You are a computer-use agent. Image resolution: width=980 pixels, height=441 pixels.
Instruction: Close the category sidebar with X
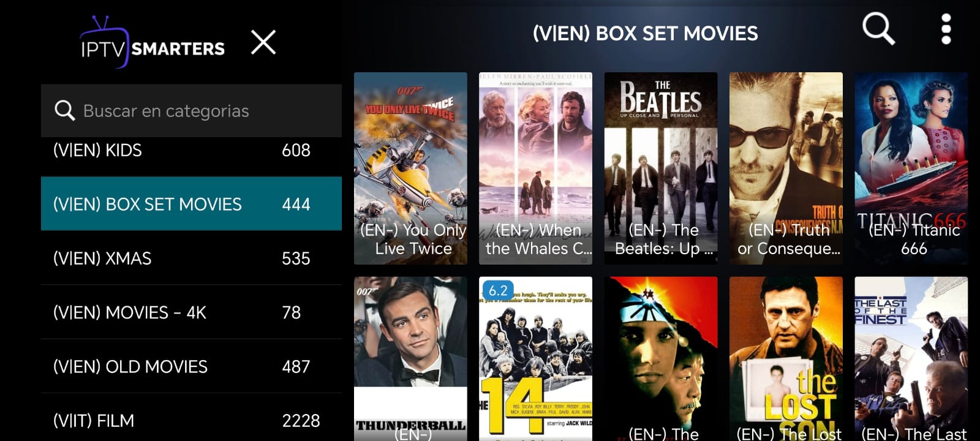click(x=263, y=42)
